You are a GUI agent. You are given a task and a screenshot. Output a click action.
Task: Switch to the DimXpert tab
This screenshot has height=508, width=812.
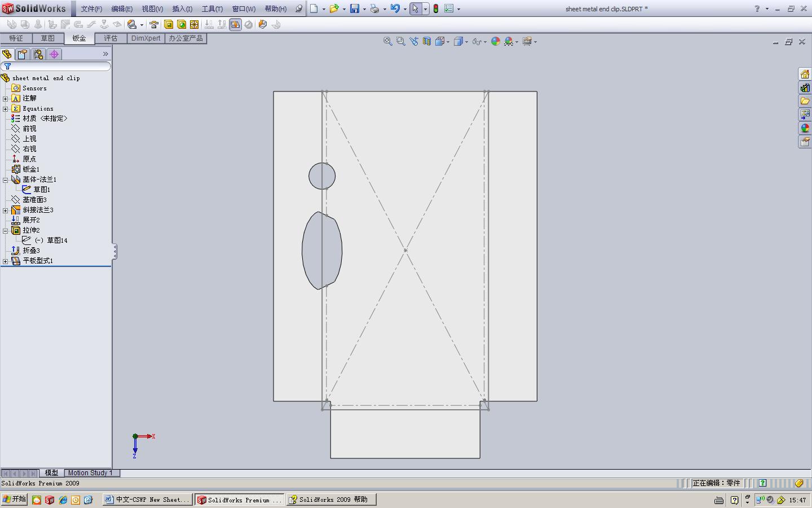click(x=145, y=38)
